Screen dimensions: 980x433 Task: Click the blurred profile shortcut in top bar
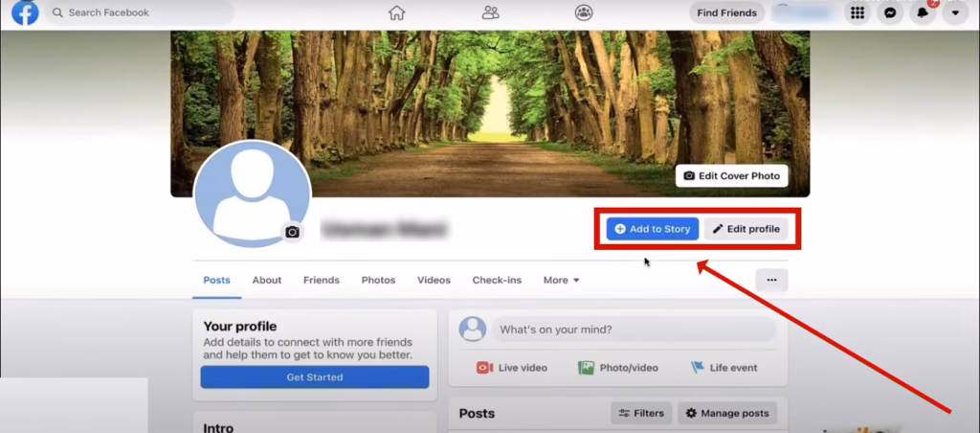(804, 13)
